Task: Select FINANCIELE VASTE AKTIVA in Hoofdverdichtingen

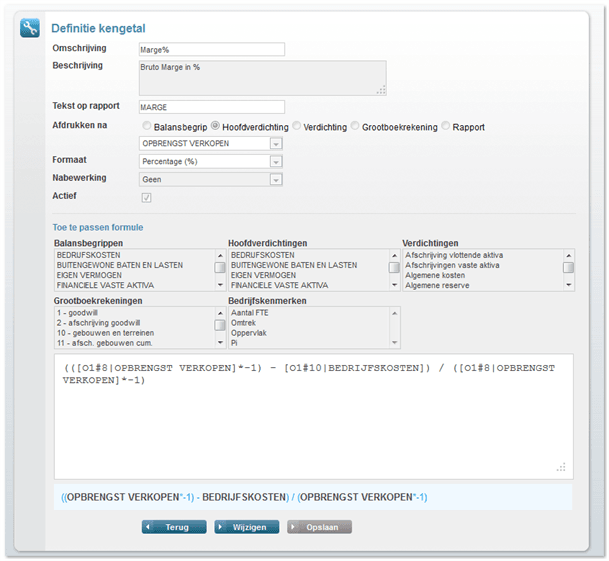Action: tap(280, 286)
